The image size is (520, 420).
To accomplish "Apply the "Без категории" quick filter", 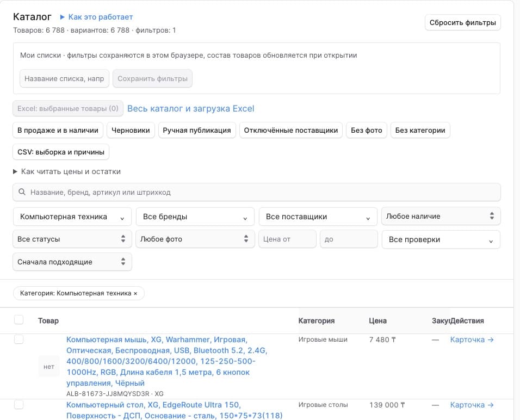I will click(x=420, y=131).
